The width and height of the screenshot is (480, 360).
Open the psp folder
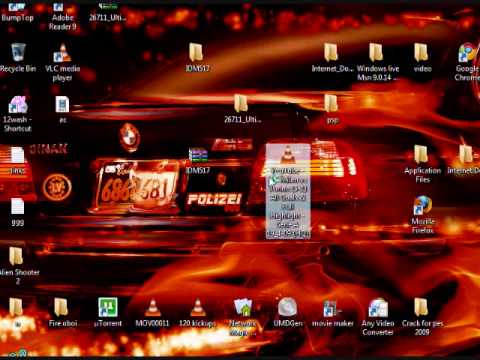tap(332, 109)
